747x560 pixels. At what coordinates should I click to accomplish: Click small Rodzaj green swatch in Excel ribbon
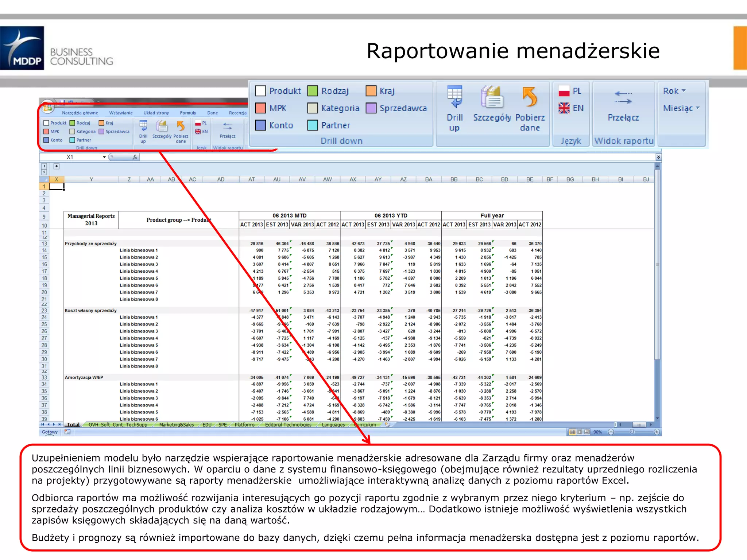(x=72, y=123)
